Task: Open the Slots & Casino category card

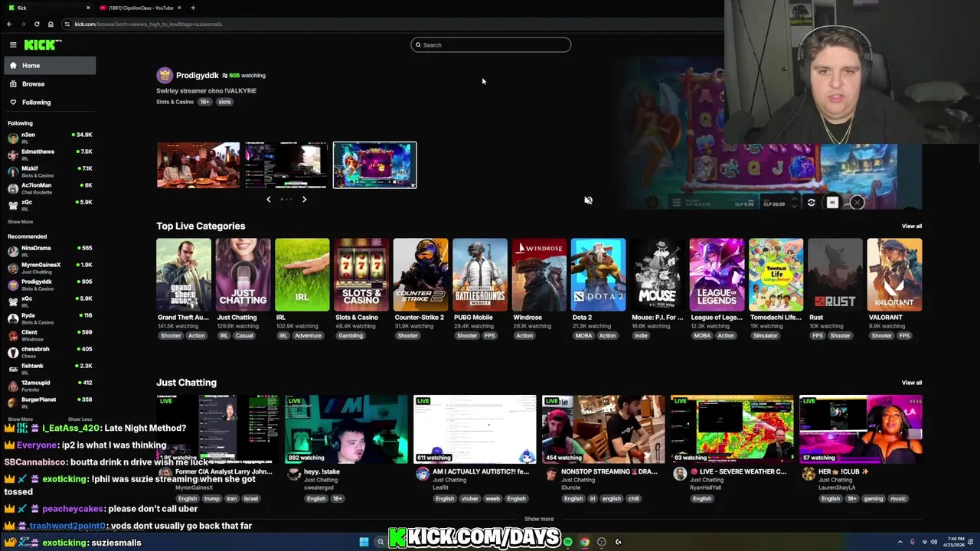Action: [x=361, y=275]
